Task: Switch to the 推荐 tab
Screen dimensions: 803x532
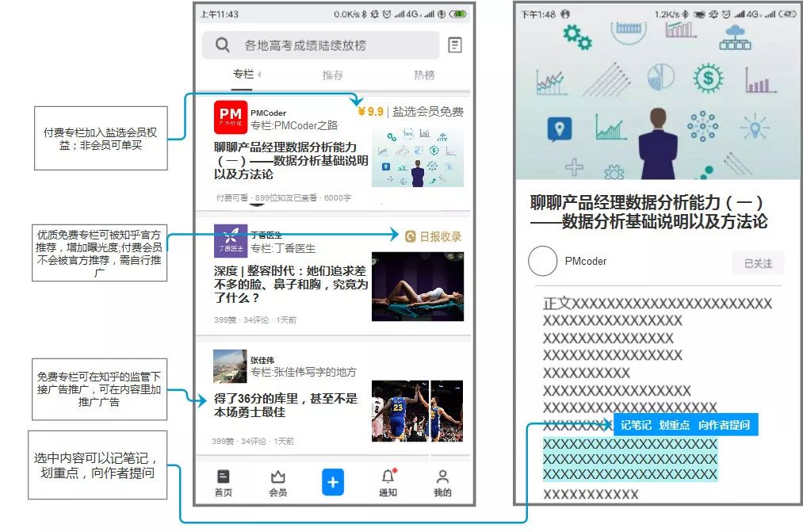Action: click(333, 75)
